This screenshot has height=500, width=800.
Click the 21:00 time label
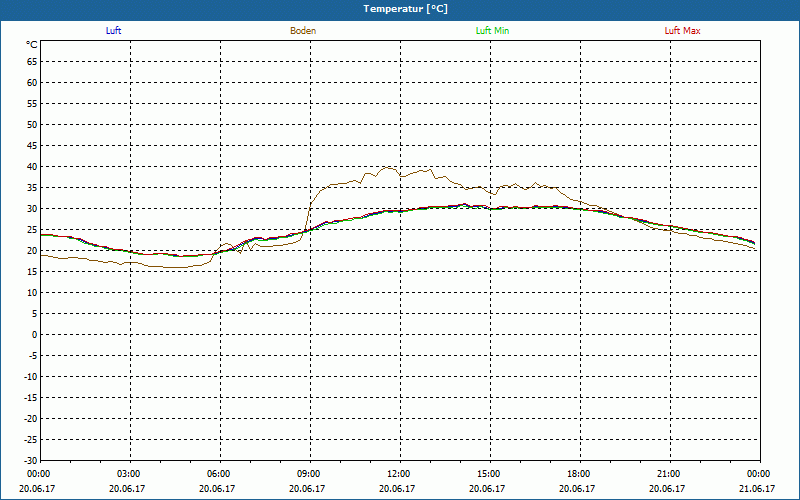click(x=668, y=474)
